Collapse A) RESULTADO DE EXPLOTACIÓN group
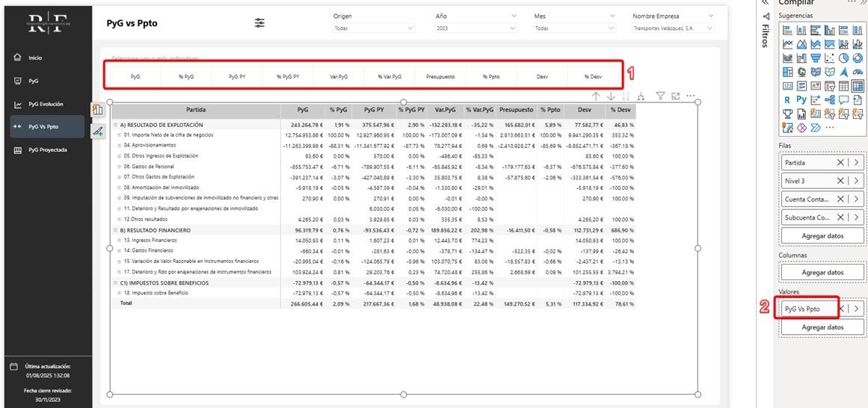 pyautogui.click(x=116, y=125)
